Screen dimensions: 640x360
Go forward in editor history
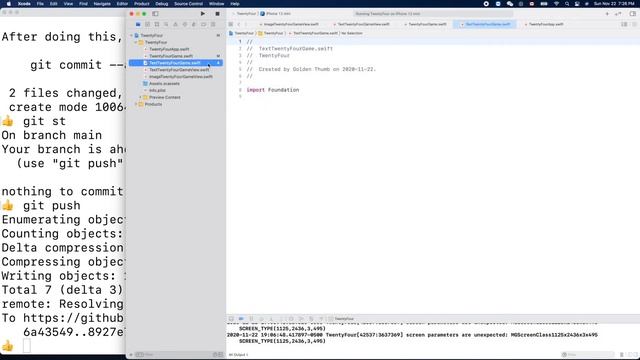(x=246, y=24)
